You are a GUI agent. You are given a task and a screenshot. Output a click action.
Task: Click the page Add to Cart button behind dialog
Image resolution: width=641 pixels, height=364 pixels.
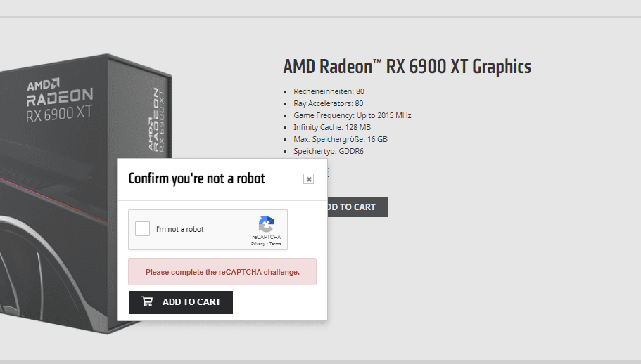[357, 207]
